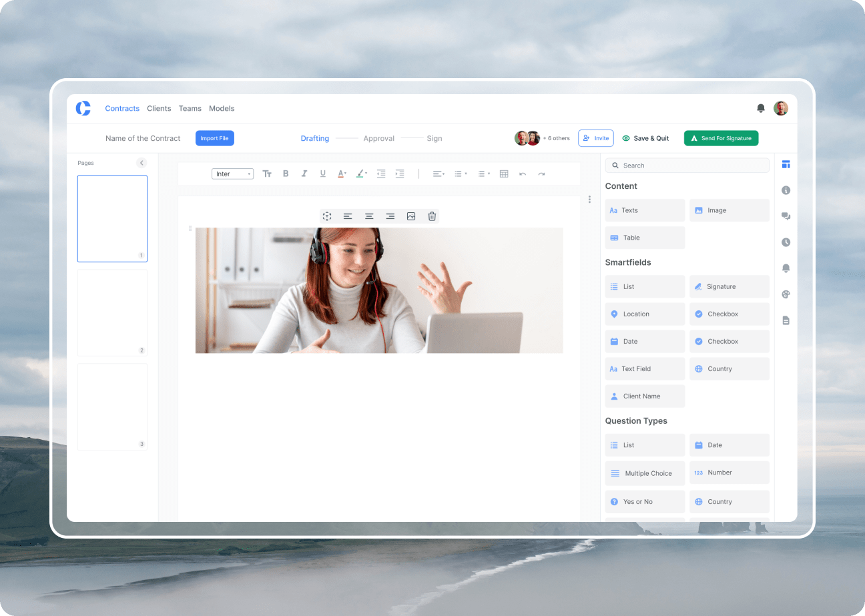Open the document icon at the bottom of the right sidebar
The width and height of the screenshot is (865, 616).
tap(786, 320)
